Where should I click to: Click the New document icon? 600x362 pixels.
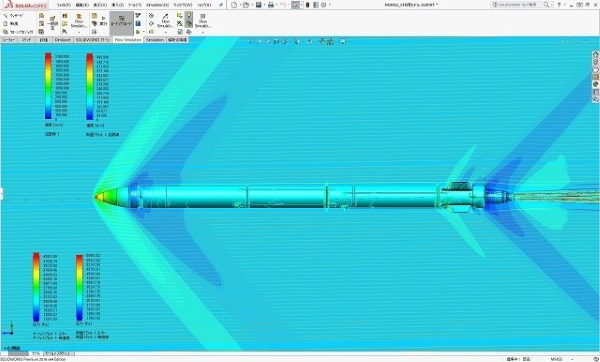[x=234, y=5]
